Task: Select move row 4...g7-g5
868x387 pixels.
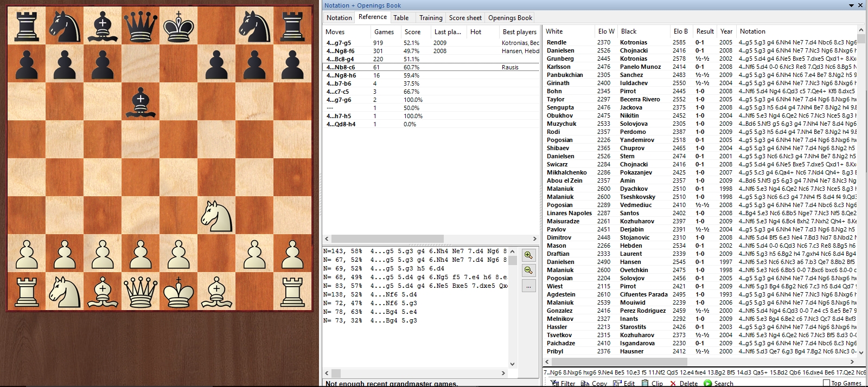Action: (x=431, y=43)
